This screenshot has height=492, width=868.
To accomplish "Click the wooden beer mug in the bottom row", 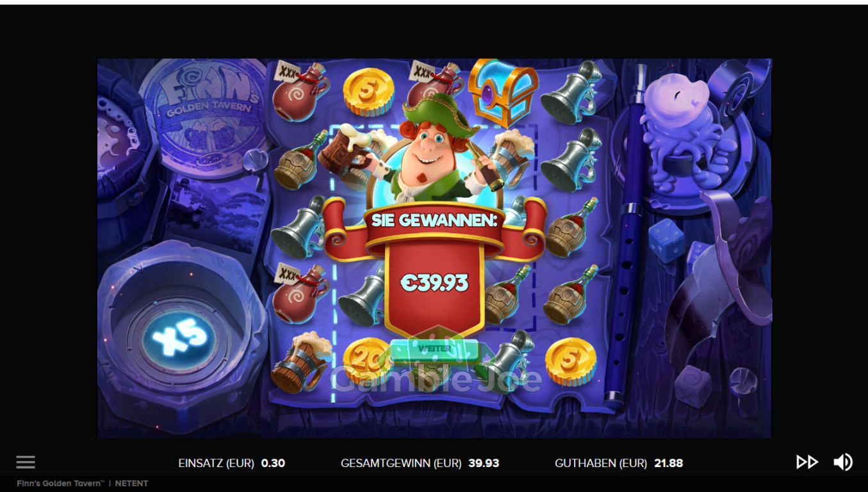I will [300, 361].
